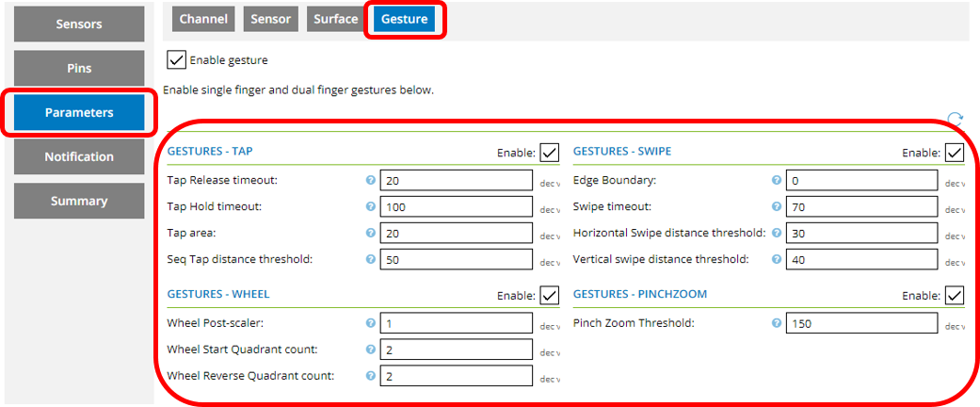
Task: Toggle the Enable gesture checkbox
Action: [x=176, y=60]
